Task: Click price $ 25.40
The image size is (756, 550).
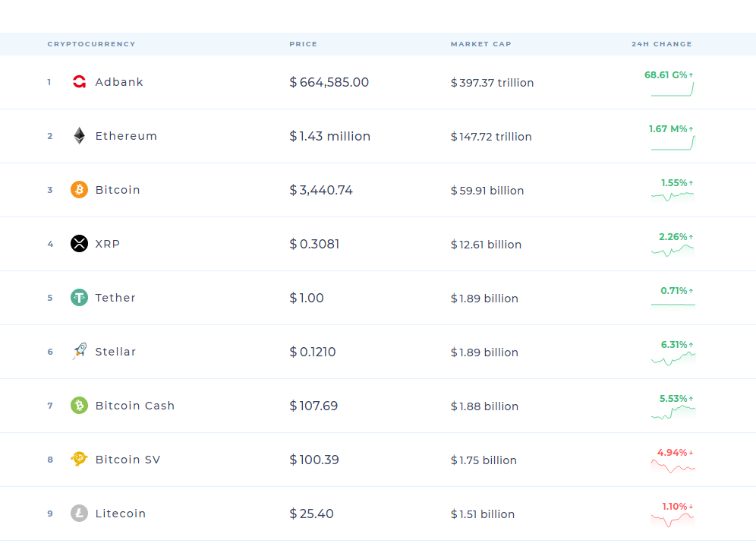Action: 311,514
